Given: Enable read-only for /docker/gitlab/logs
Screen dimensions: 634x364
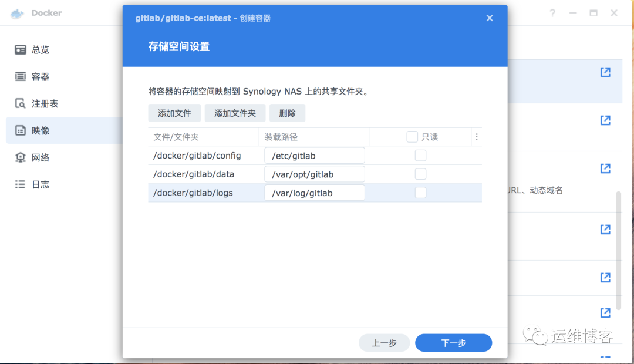Looking at the screenshot, I should 420,193.
